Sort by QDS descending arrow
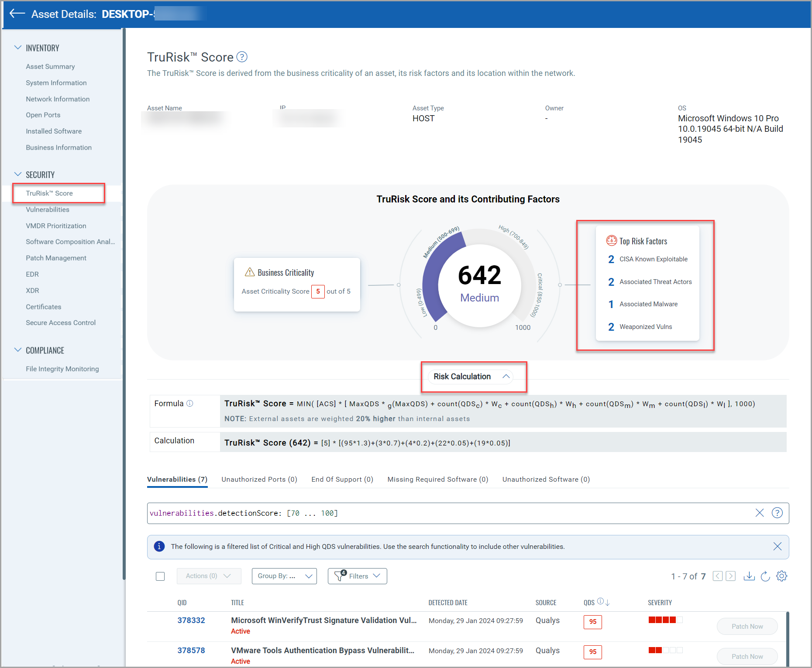This screenshot has height=668, width=812. point(607,603)
